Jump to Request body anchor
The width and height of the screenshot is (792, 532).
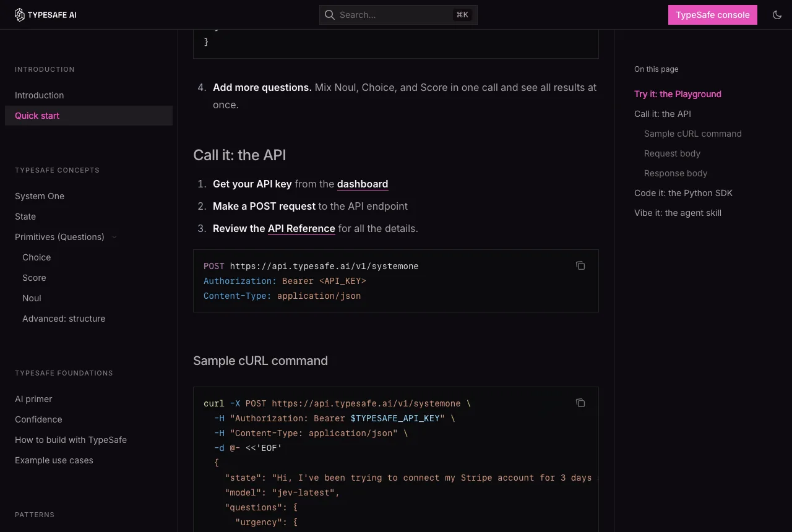click(x=672, y=153)
